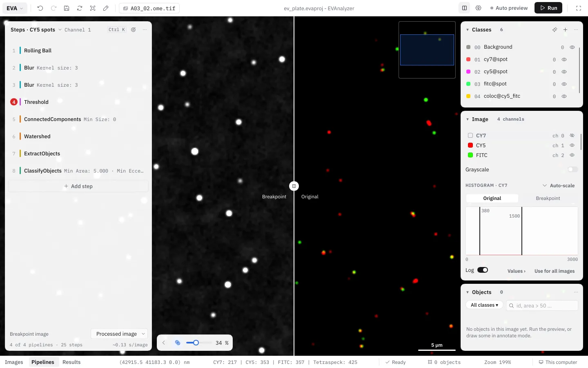Click the refresh icon in toolbar
This screenshot has height=368, width=588.
click(80, 8)
